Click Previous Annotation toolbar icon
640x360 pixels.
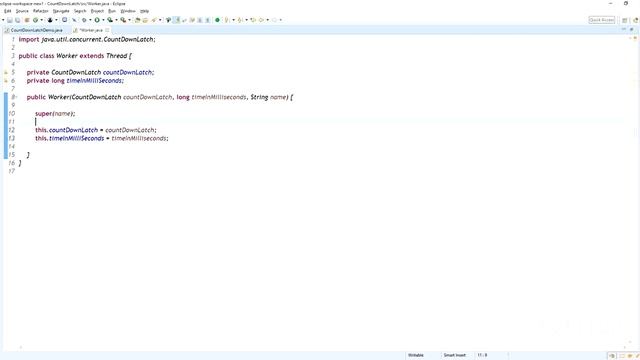click(x=240, y=20)
